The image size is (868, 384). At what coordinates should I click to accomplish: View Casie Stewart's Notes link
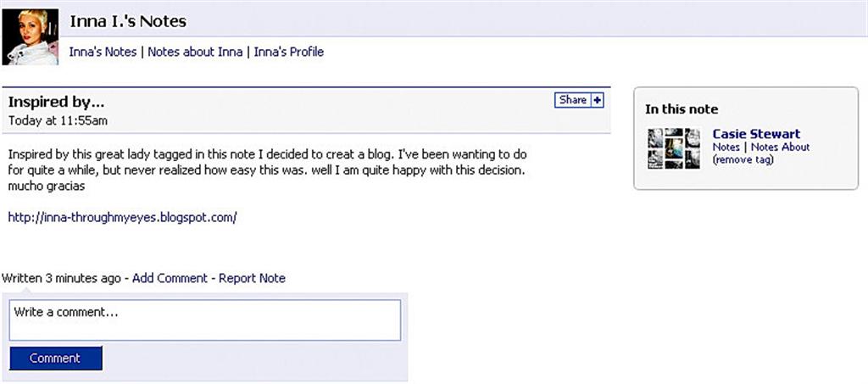click(726, 147)
